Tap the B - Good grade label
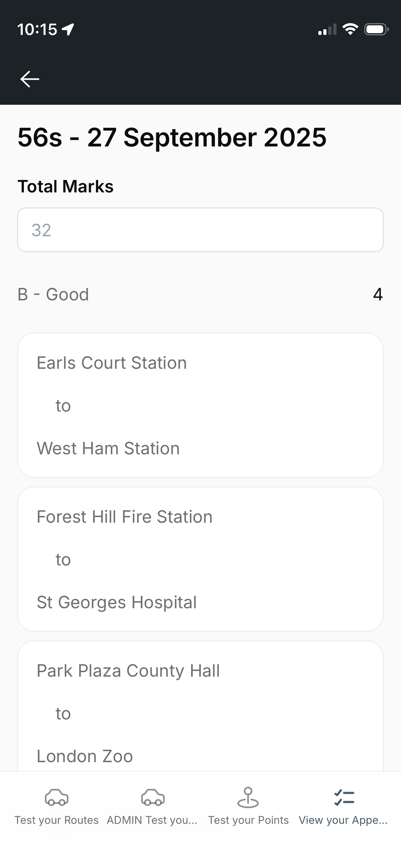Screen dimensions: 401x868 53,294
